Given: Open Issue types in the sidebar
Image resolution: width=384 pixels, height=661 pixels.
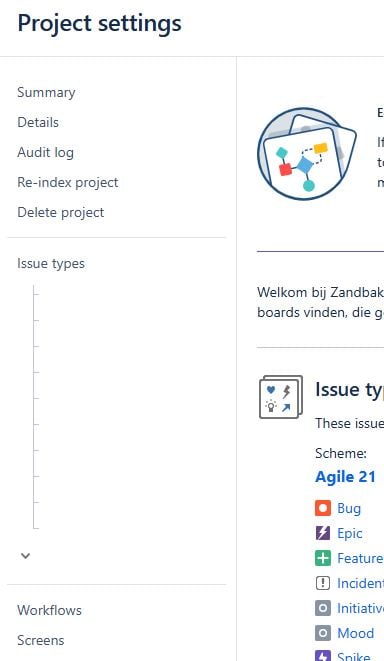Looking at the screenshot, I should [51, 263].
